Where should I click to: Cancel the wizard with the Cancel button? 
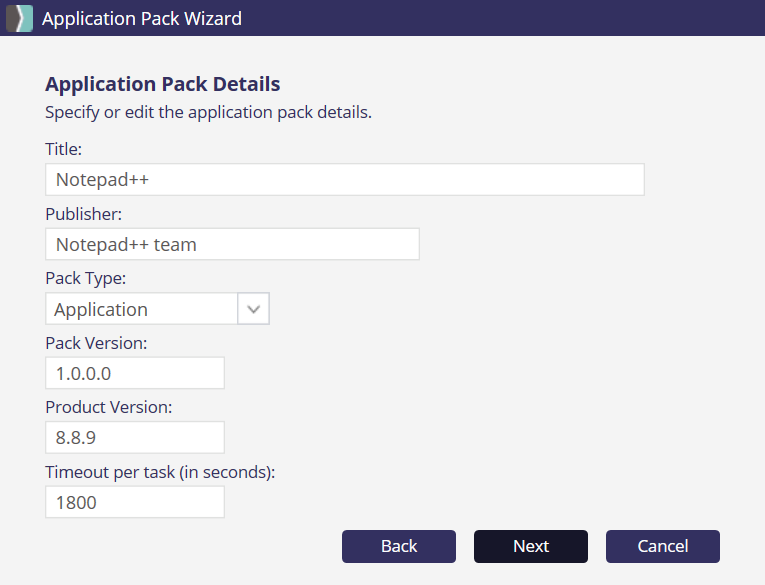pyautogui.click(x=662, y=546)
